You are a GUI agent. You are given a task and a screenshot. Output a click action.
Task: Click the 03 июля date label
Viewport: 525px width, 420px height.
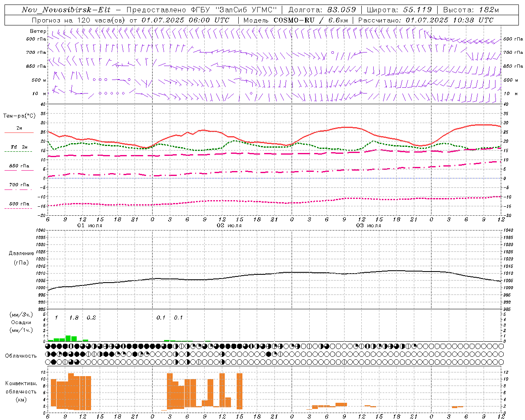pos(368,226)
